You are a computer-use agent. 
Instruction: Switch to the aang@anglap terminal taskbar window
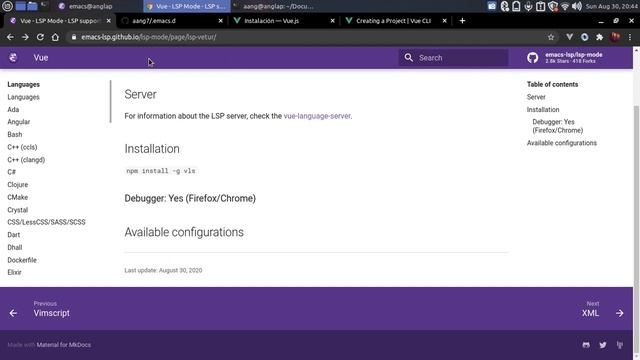coord(273,6)
